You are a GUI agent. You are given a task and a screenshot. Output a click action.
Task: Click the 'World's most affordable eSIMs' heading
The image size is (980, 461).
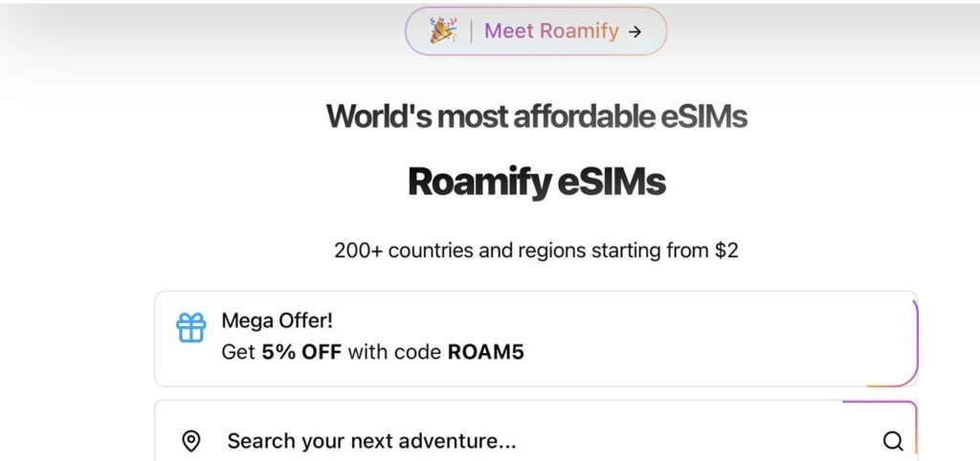[536, 117]
